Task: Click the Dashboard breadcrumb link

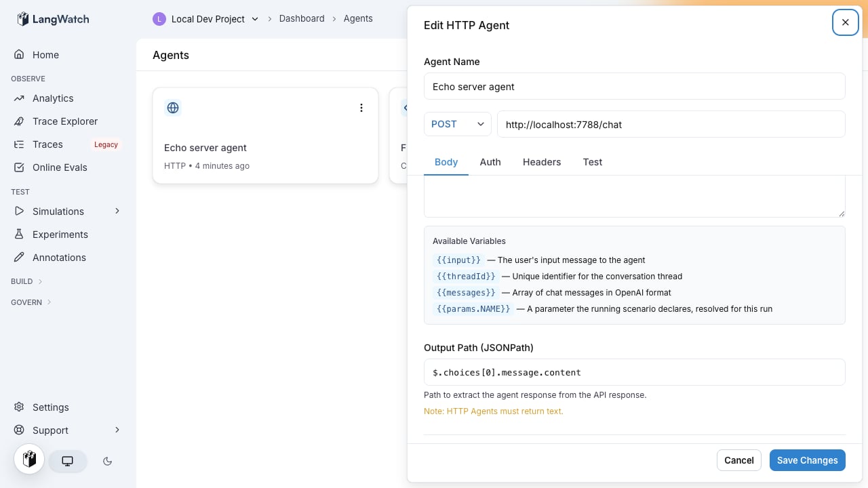Action: [x=302, y=19]
